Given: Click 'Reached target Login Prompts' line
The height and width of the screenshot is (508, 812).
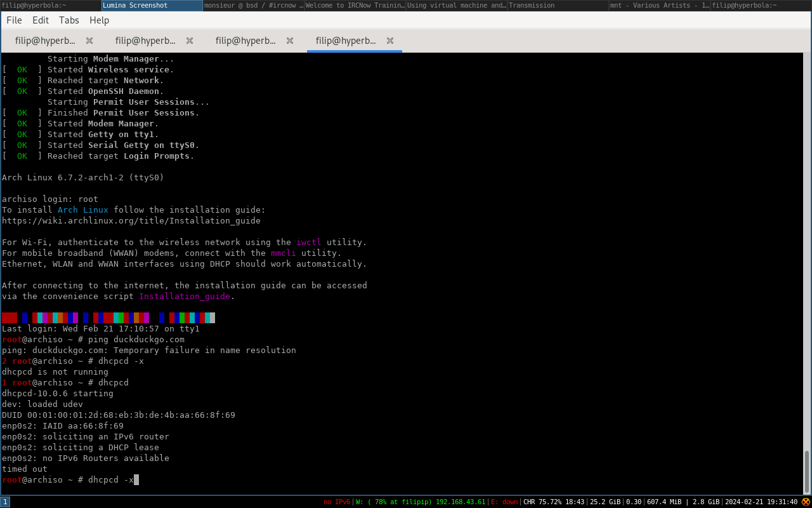Looking at the screenshot, I should tap(98, 156).
